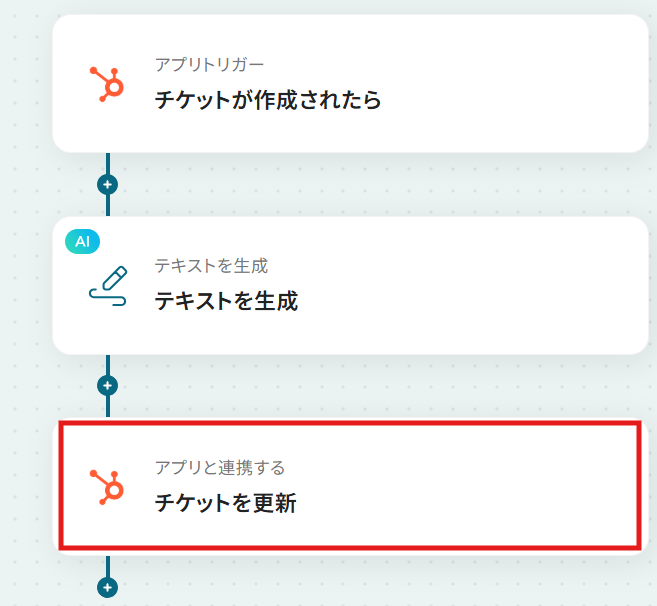Click the アプリトリガー label

[210, 64]
